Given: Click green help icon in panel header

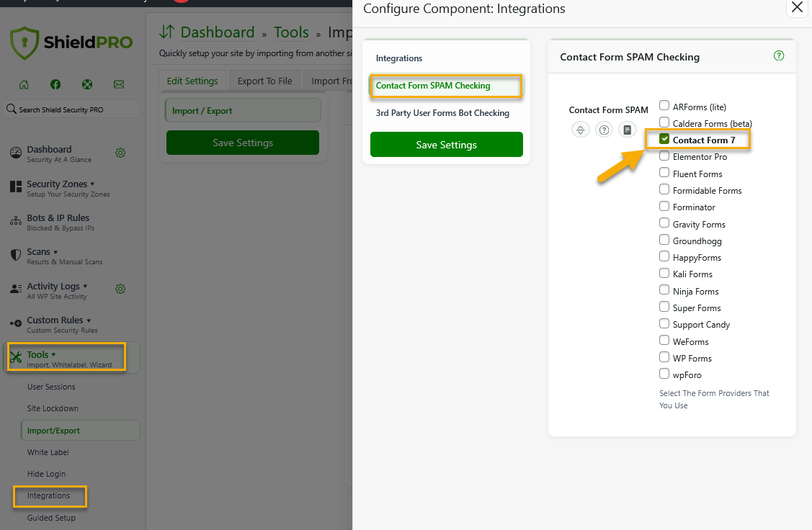Looking at the screenshot, I should [778, 56].
